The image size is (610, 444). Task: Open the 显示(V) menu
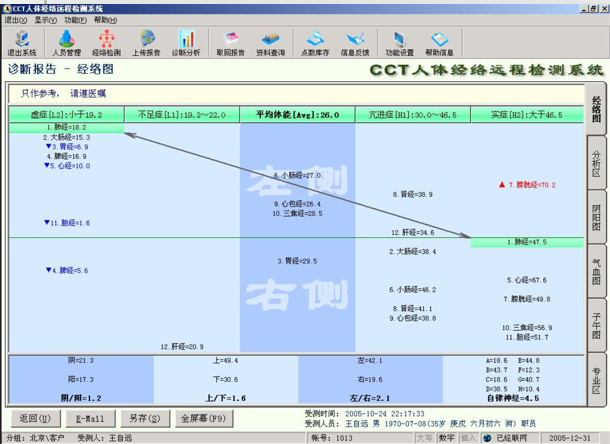[x=45, y=19]
